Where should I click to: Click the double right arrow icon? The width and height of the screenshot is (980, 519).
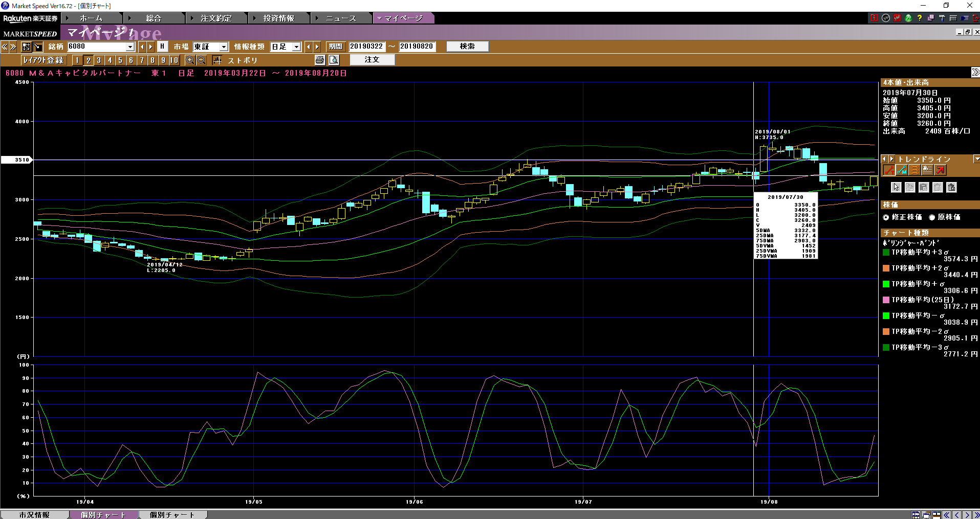(13, 47)
